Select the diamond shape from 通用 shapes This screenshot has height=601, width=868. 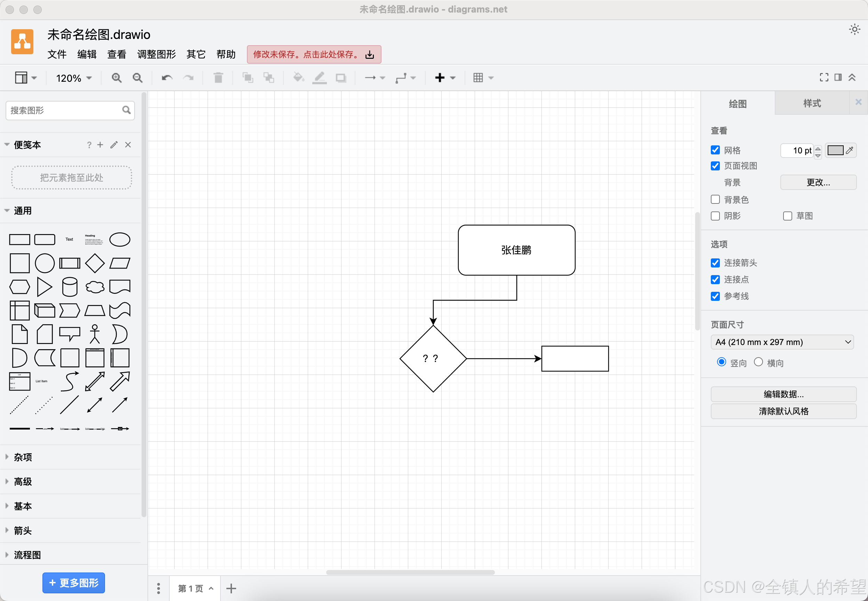point(95,263)
